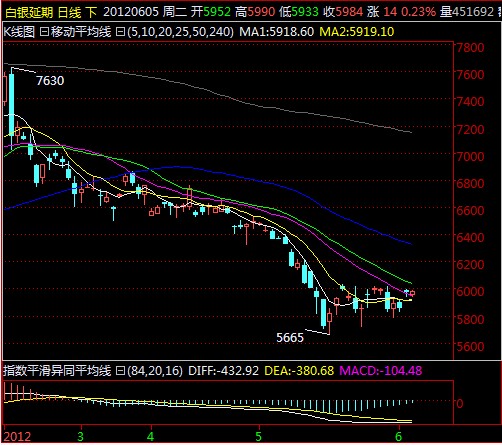Screen dimensions: 502x445
Task: Click the DIFF:-432.92 readout
Action: [x=224, y=371]
